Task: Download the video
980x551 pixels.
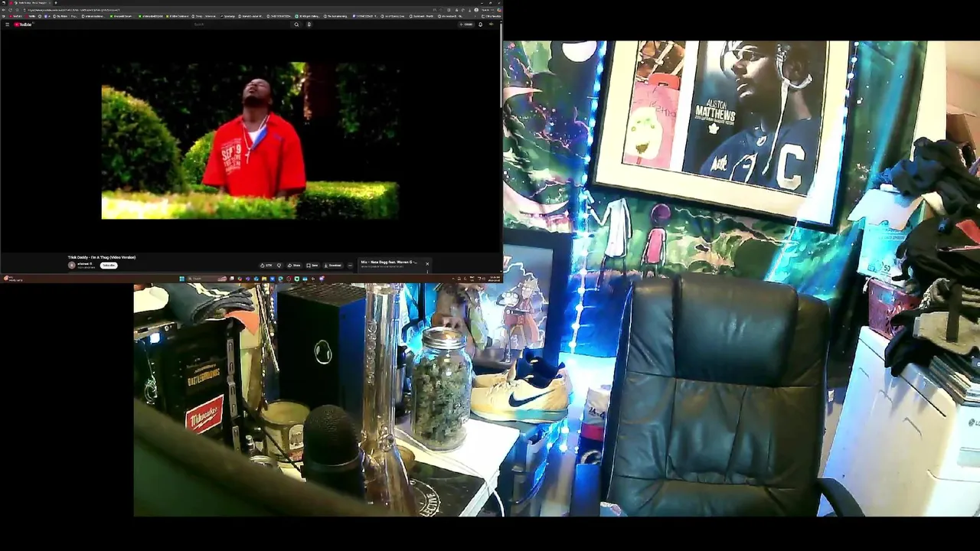Action: [332, 266]
